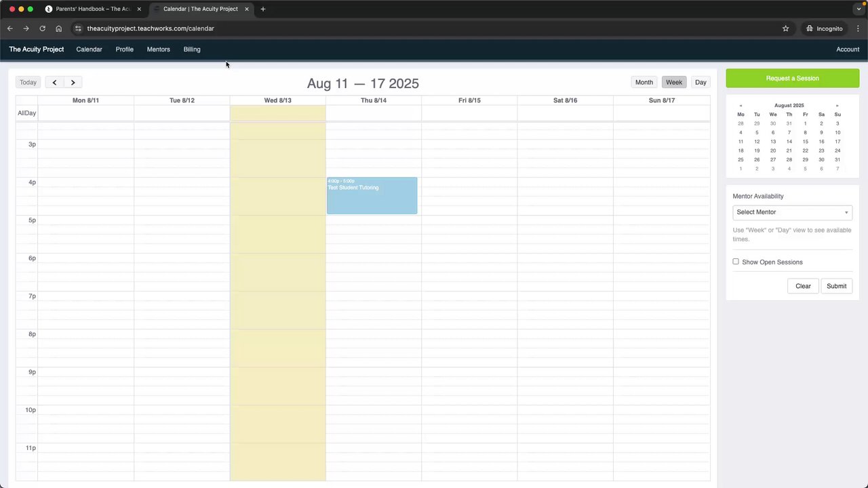Open the Mentors menu item
This screenshot has width=868, height=488.
click(158, 49)
